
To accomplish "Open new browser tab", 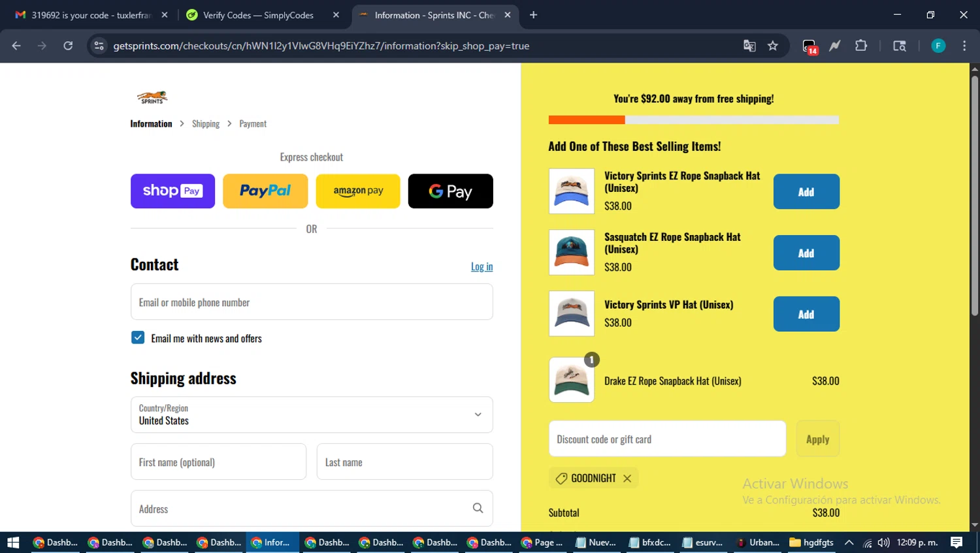I will coord(534,15).
